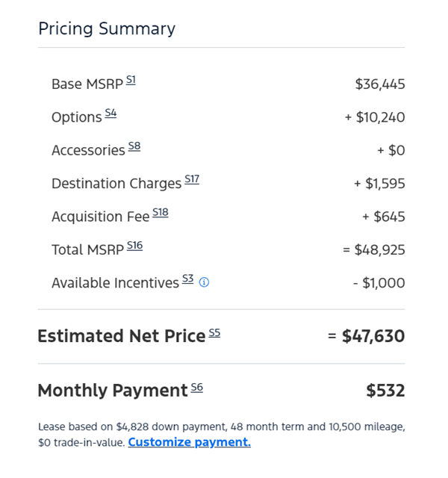The width and height of the screenshot is (448, 478).
Task: Open S18 footnote beside Acquisition Fee
Action: [161, 212]
